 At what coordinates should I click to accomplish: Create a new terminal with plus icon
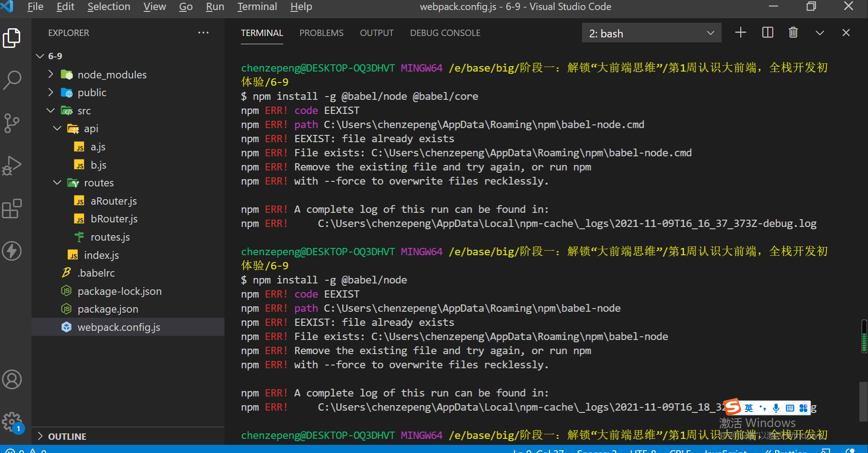point(741,33)
